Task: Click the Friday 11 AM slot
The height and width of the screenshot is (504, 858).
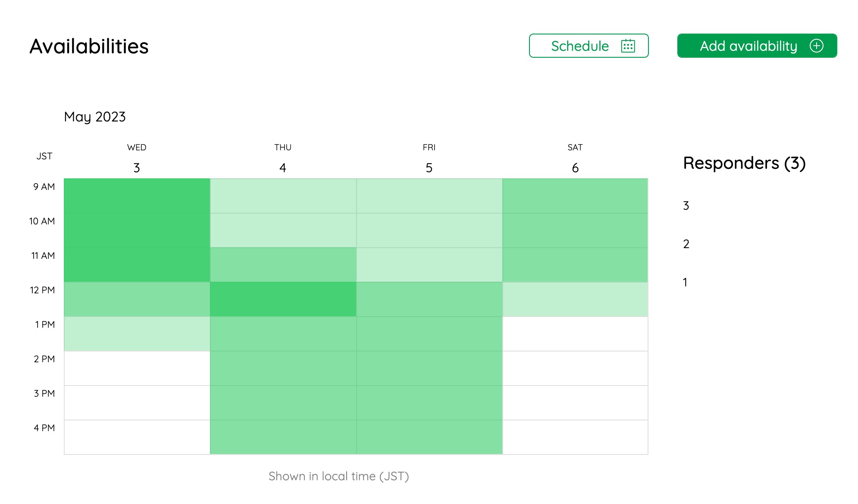Action: click(x=429, y=265)
